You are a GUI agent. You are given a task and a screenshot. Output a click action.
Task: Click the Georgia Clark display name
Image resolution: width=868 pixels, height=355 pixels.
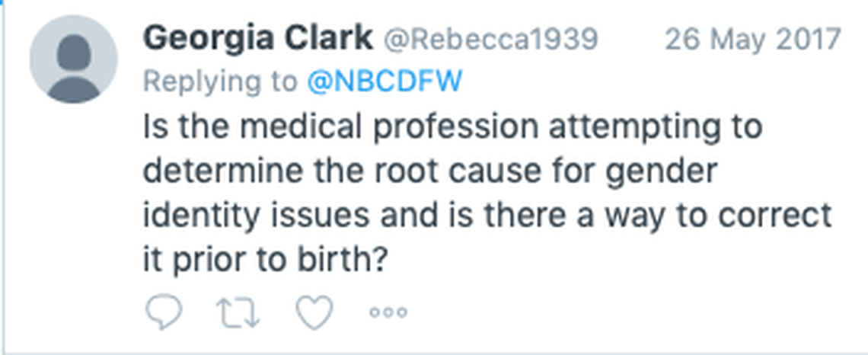[x=257, y=37]
